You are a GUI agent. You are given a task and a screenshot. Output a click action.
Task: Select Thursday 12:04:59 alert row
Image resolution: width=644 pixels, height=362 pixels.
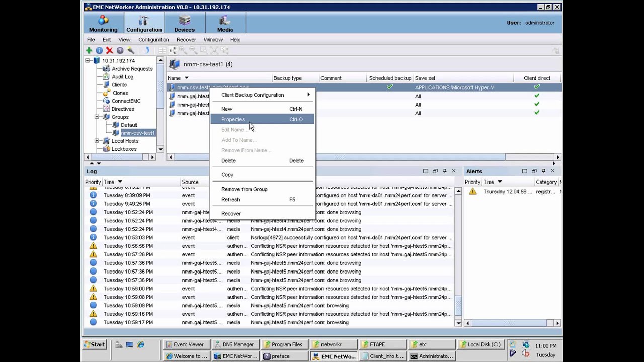pyautogui.click(x=513, y=192)
